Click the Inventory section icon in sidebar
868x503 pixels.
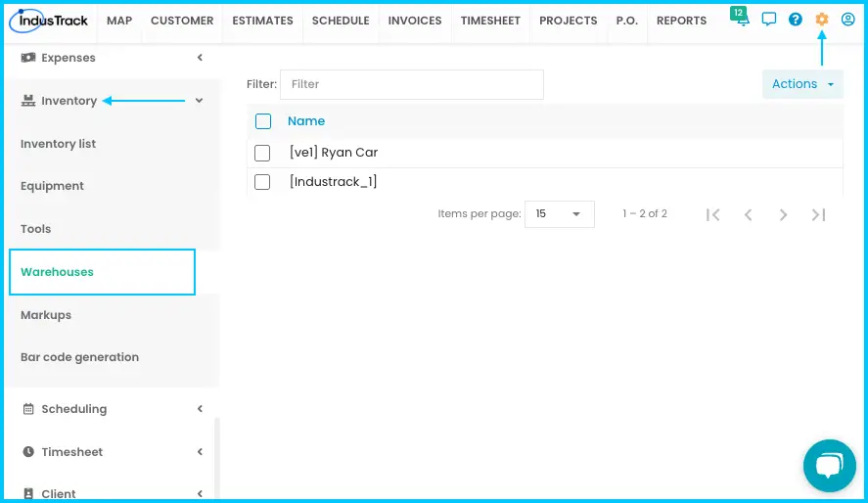pos(28,101)
